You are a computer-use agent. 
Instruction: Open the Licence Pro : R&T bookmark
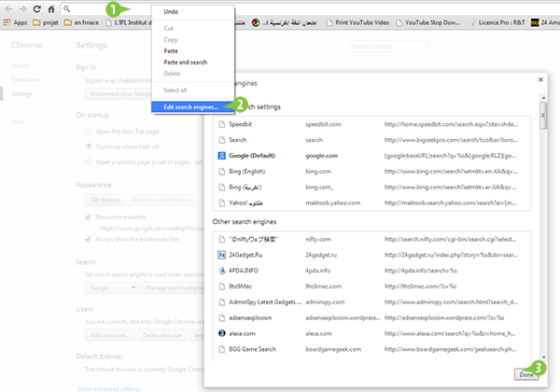click(497, 22)
